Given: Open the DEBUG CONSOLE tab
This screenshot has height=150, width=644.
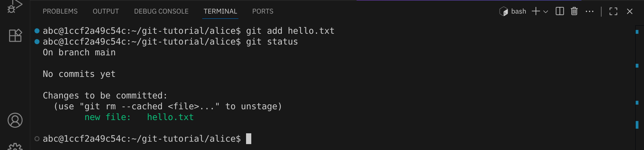Looking at the screenshot, I should (161, 11).
